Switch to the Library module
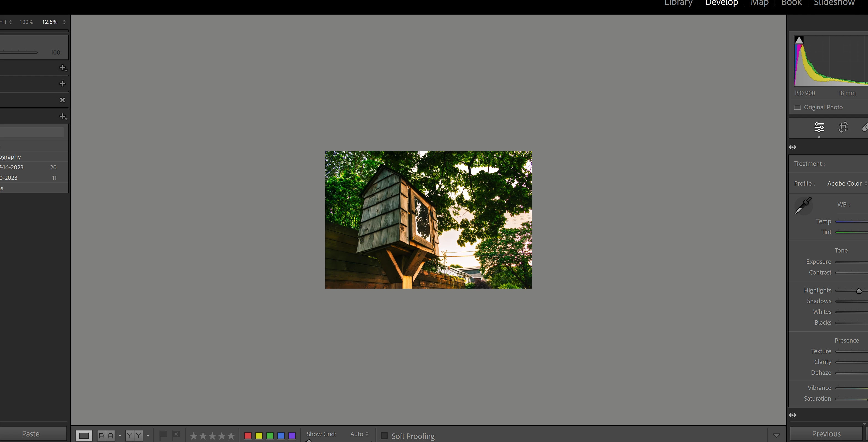Image resolution: width=868 pixels, height=442 pixels. click(678, 3)
